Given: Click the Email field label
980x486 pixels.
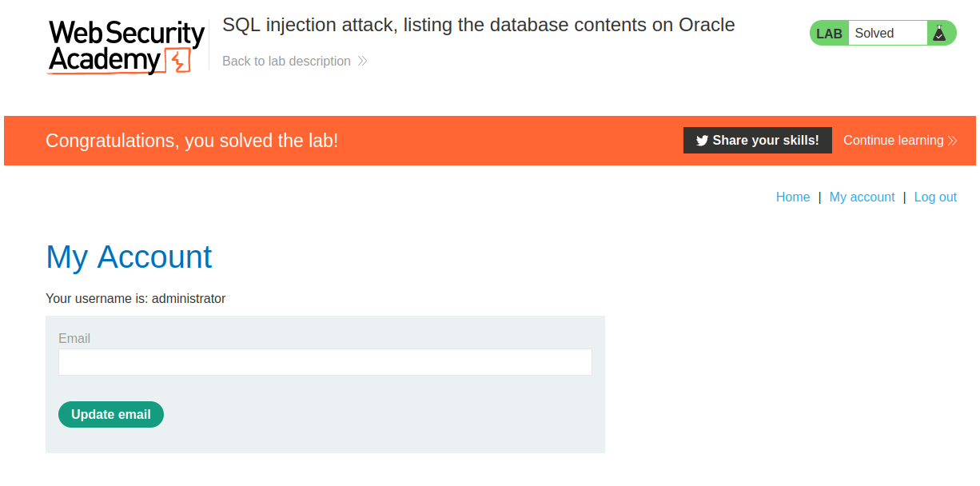Looking at the screenshot, I should pos(74,339).
